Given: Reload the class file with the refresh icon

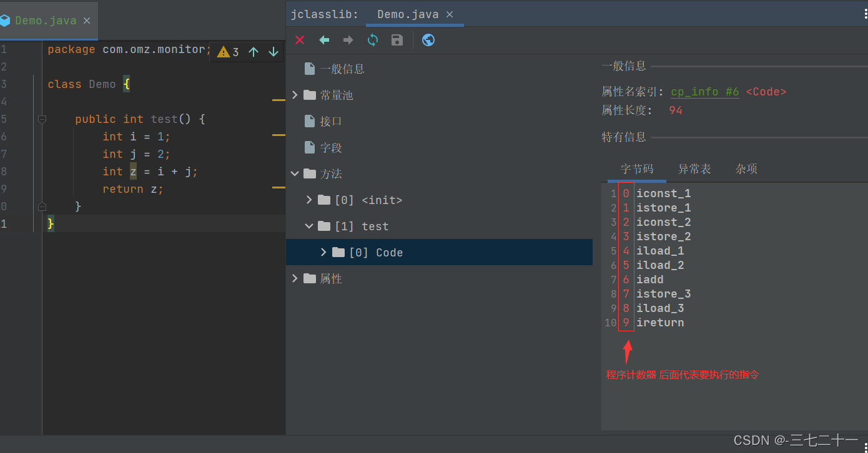Looking at the screenshot, I should pos(373,40).
